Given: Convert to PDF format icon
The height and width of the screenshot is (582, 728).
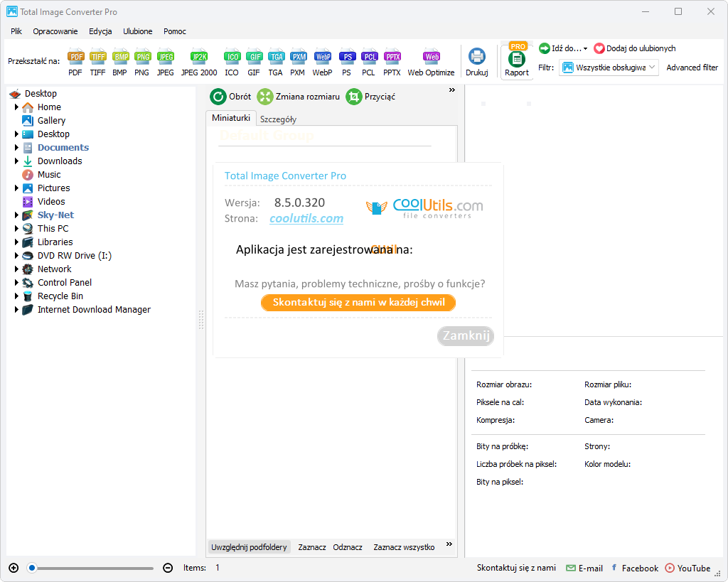Looking at the screenshot, I should (x=75, y=62).
